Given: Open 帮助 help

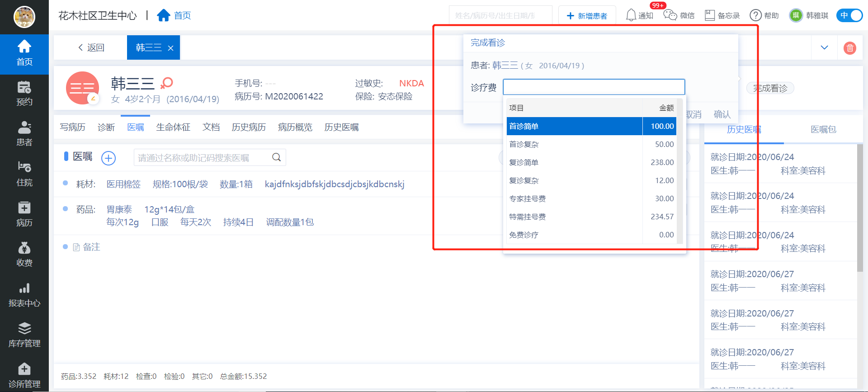Looking at the screenshot, I should (x=764, y=15).
